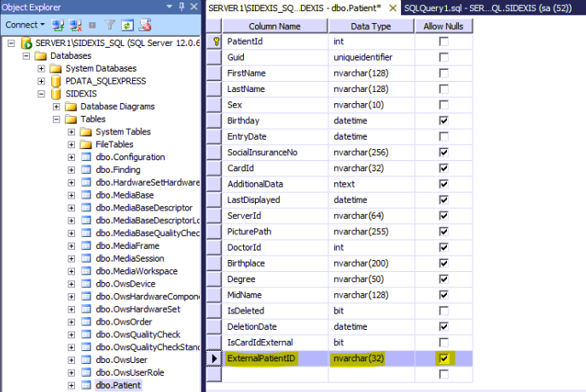This screenshot has width=586, height=392.
Task: Select the row header for LastName
Action: (214, 89)
